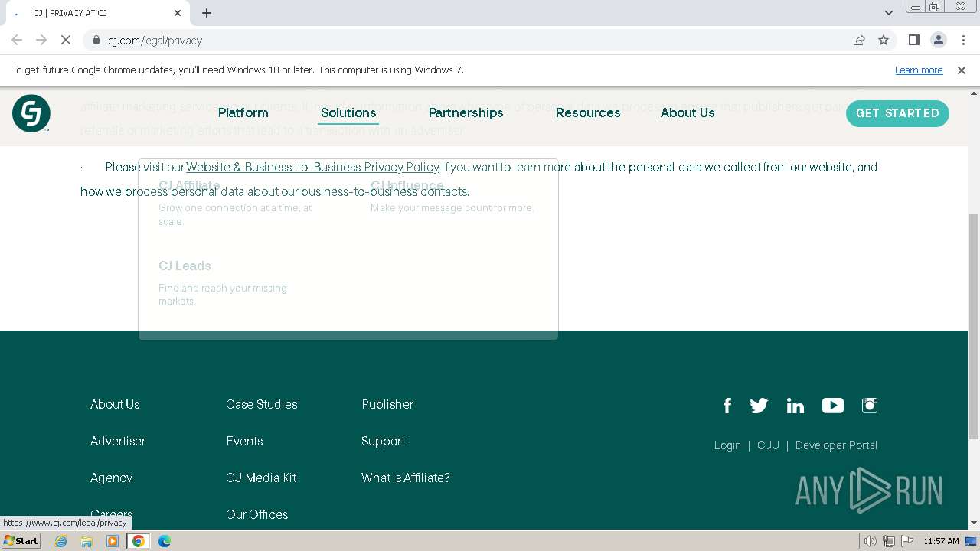Open footer Case Studies link
Image resolution: width=980 pixels, height=551 pixels.
point(262,404)
